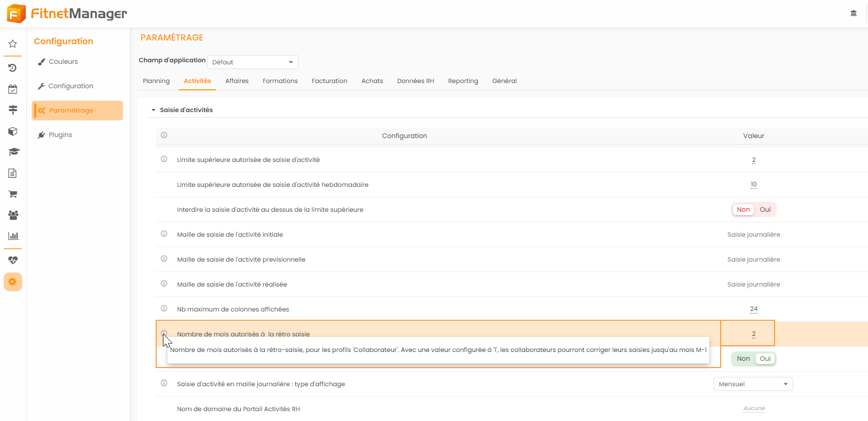Open the shopping cart purchases icon
This screenshot has width=868, height=421.
point(13,194)
